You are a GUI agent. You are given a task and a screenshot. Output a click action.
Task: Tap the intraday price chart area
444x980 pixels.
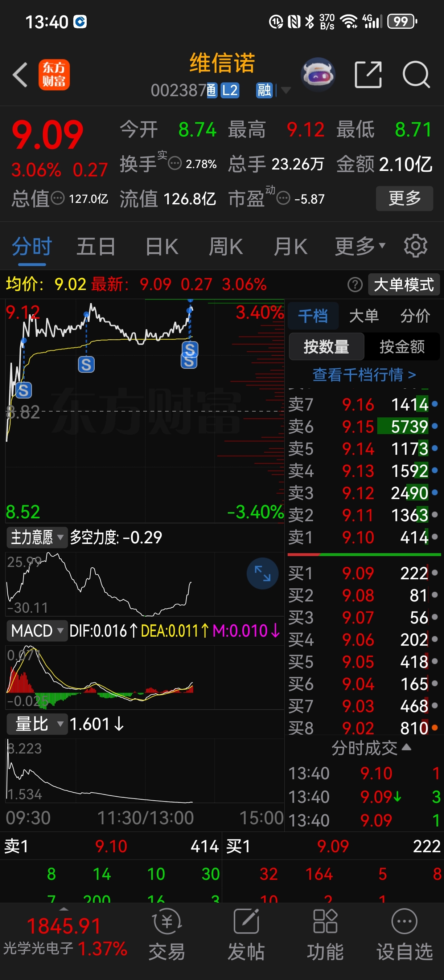click(x=145, y=411)
